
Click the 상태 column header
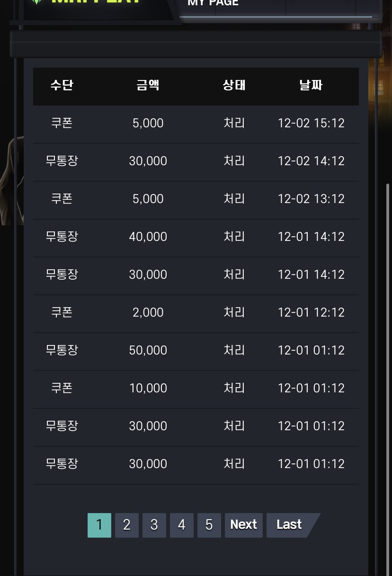pos(234,86)
